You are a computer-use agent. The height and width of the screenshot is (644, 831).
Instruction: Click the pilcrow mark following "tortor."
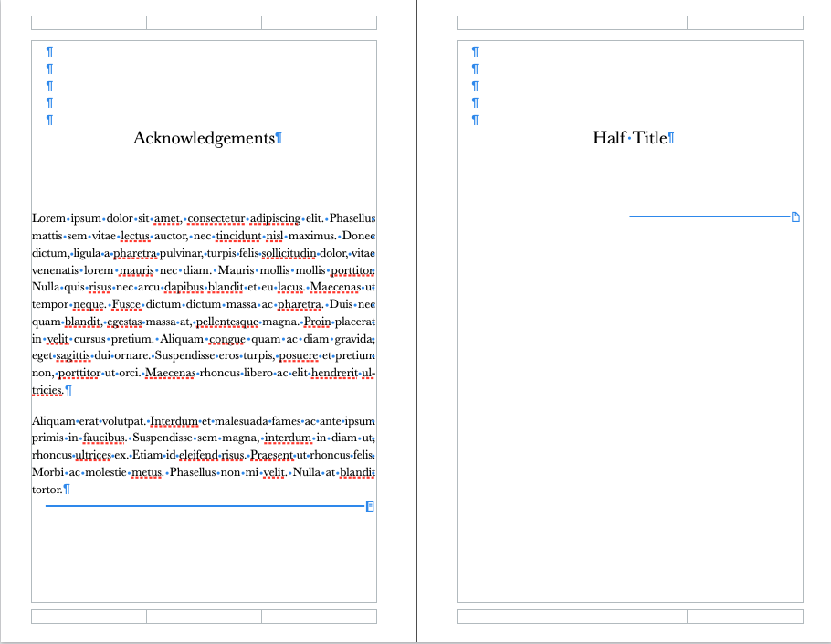65,489
